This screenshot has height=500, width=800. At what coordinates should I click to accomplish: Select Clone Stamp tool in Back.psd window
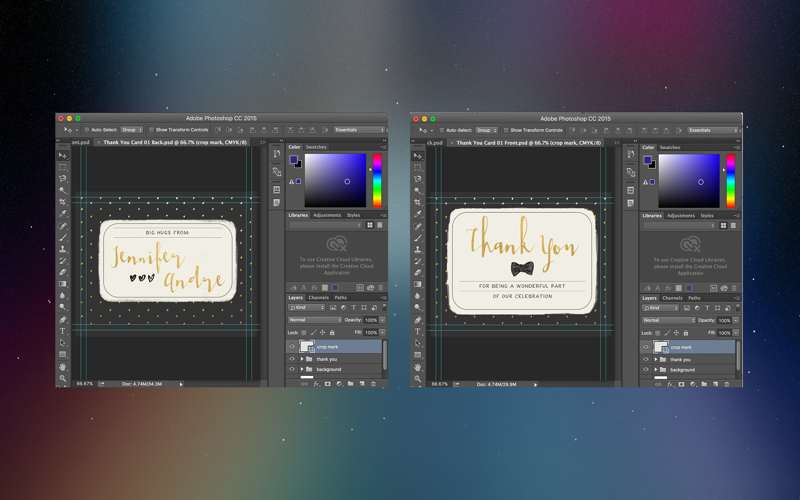tap(62, 249)
